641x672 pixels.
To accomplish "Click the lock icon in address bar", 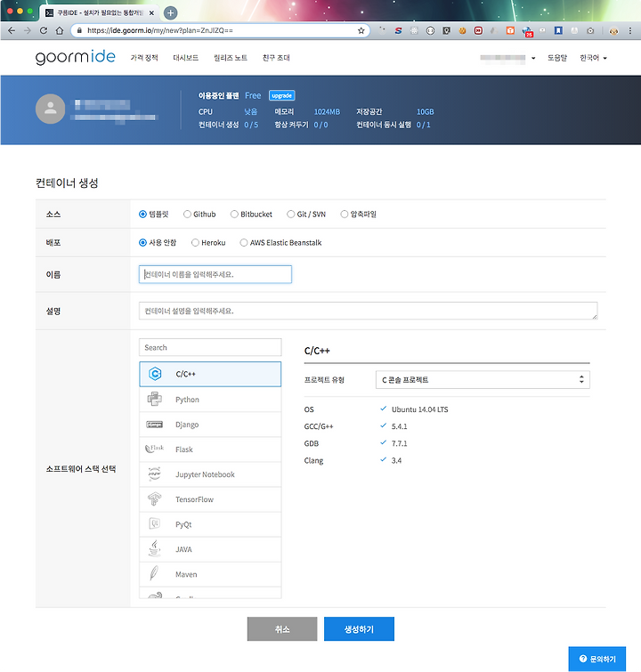I will tap(79, 30).
